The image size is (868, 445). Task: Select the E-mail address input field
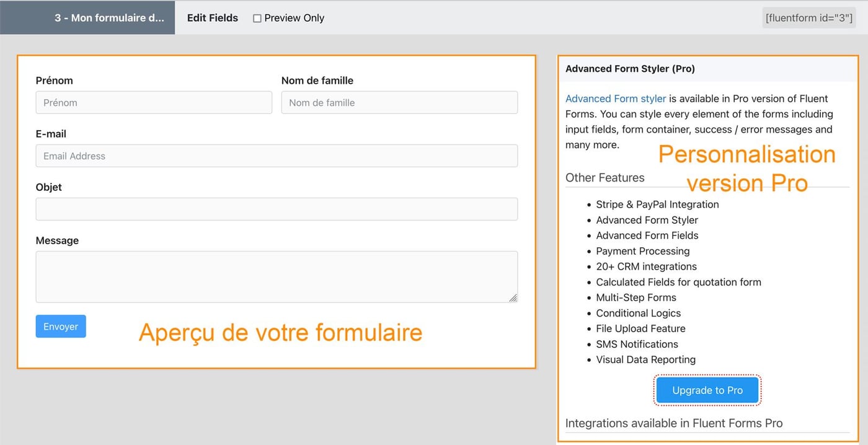[277, 156]
